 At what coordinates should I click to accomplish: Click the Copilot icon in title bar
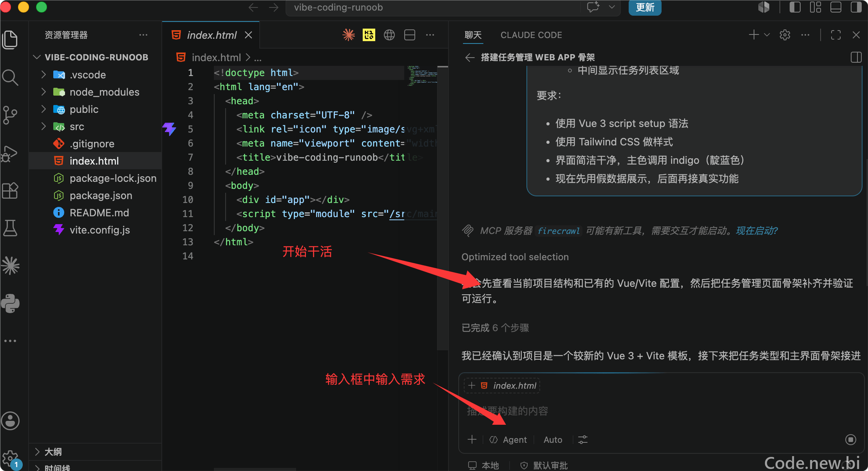764,7
